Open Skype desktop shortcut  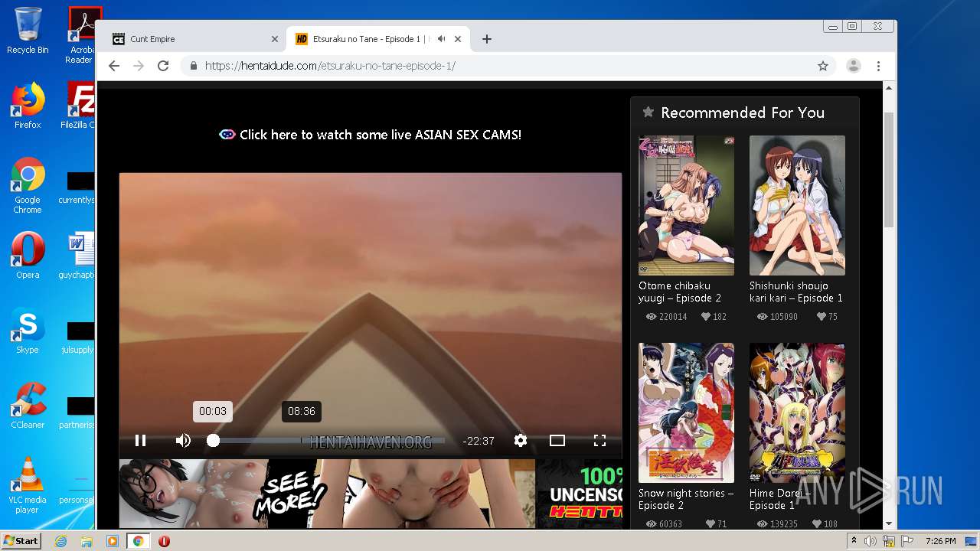coord(28,331)
